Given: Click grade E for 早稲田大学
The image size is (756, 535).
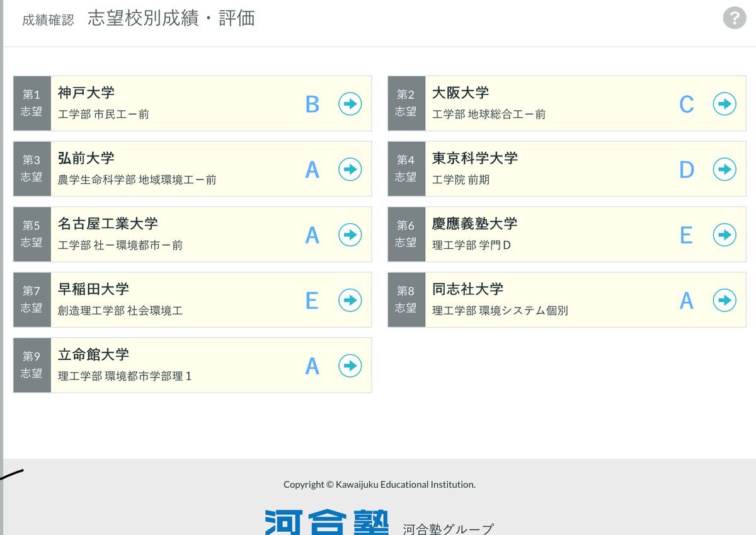Looking at the screenshot, I should coord(312,301).
